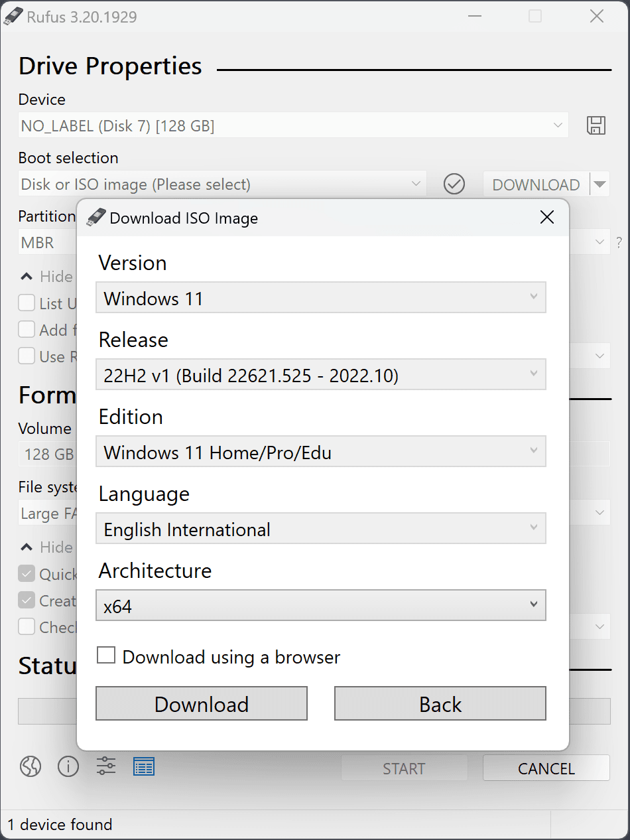
Task: Disable Quick format
Action: tap(26, 573)
